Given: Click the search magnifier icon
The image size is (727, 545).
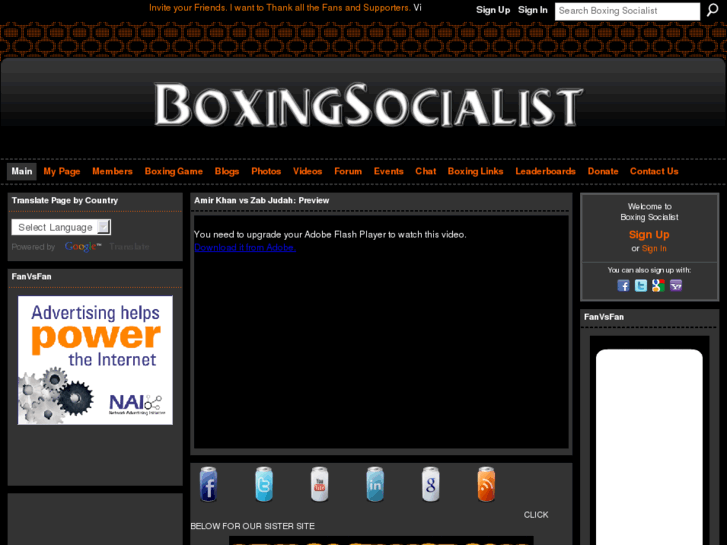Looking at the screenshot, I should click(713, 10).
